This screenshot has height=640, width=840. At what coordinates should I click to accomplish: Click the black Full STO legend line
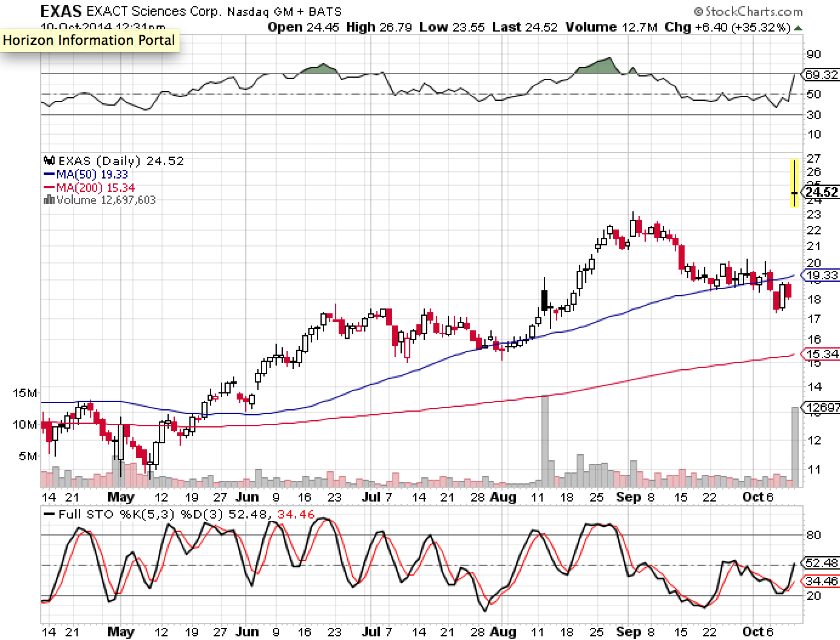49,514
